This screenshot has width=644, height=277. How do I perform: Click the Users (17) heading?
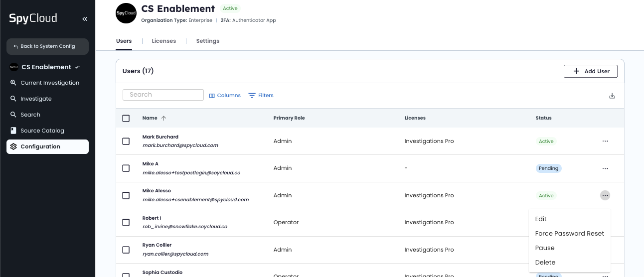tap(138, 71)
